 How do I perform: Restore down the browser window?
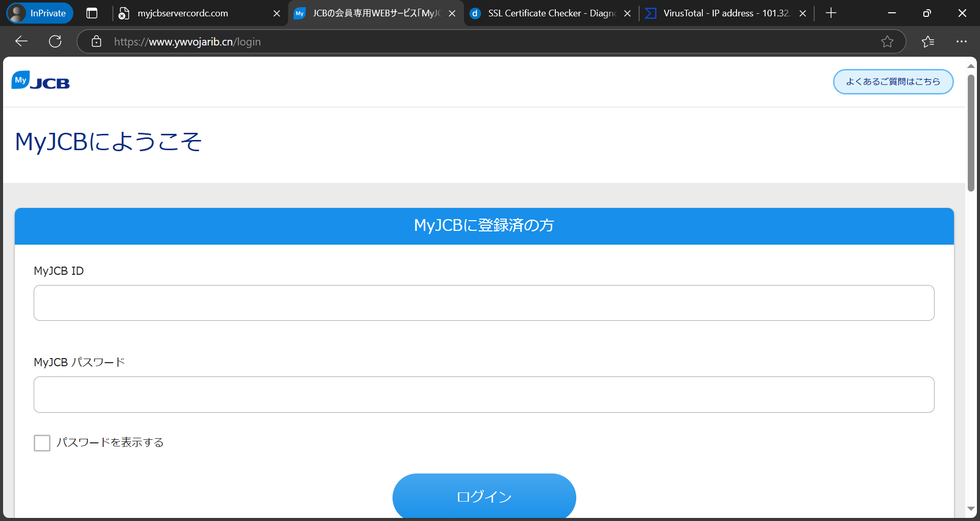[927, 13]
